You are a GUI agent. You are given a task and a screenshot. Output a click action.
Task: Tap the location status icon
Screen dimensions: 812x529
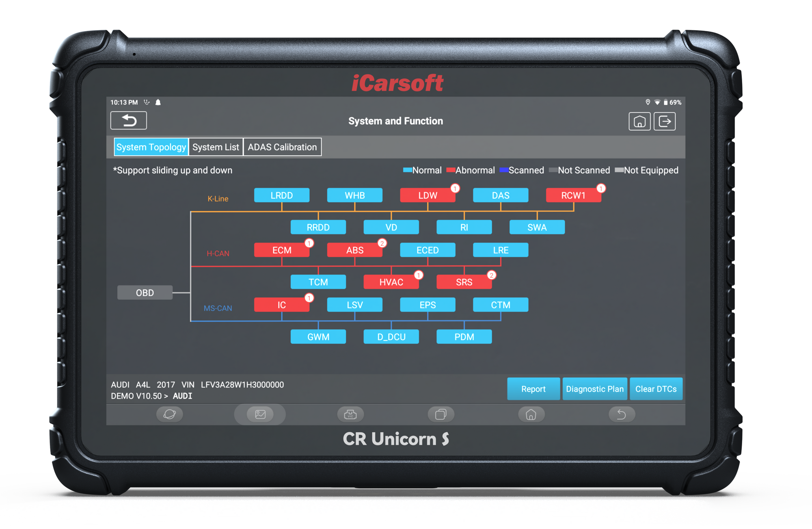[648, 102]
